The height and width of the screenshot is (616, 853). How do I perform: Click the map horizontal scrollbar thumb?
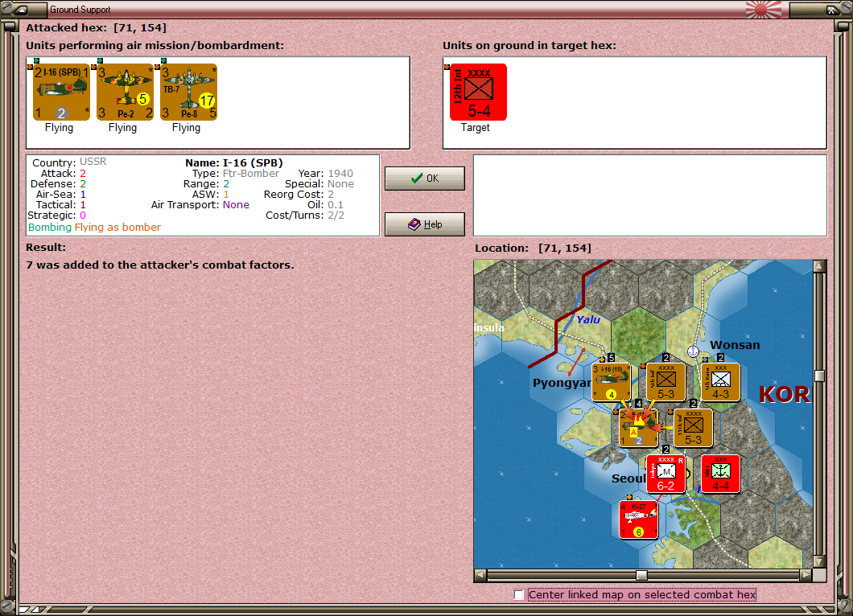pos(642,575)
